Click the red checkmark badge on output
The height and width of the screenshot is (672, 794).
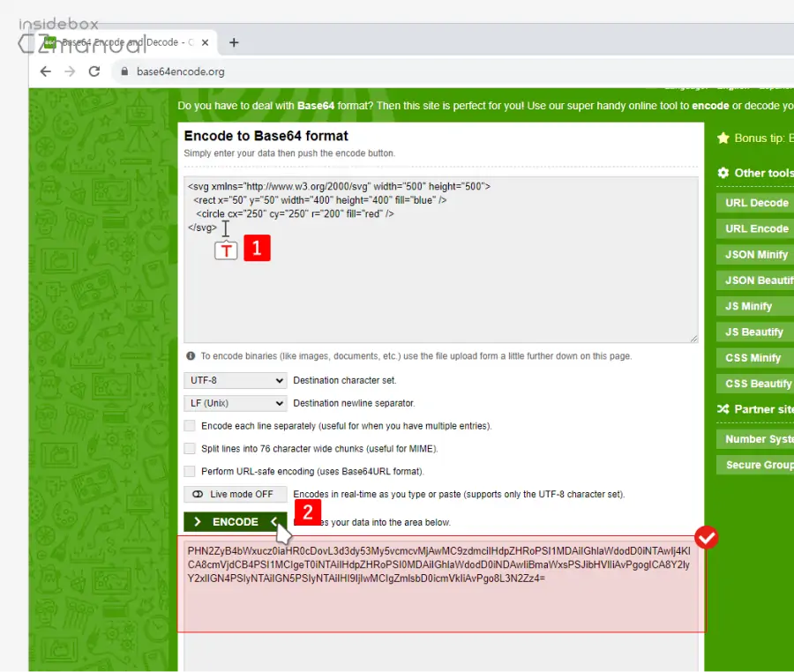[x=707, y=537]
